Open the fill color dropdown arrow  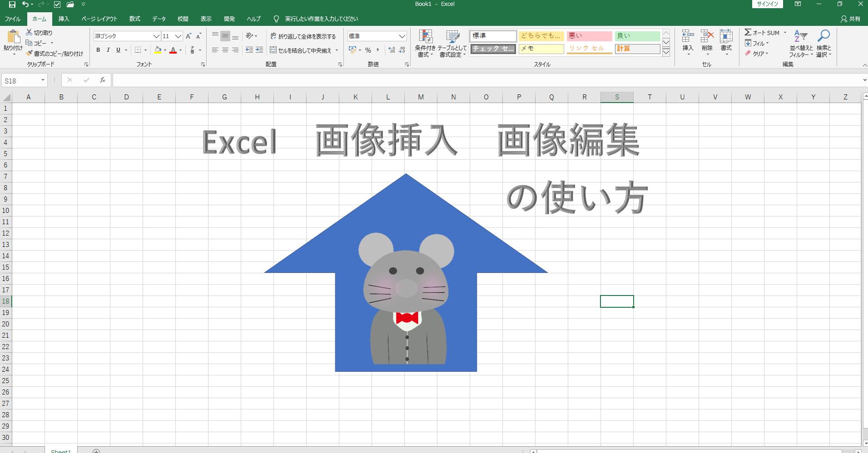point(165,50)
